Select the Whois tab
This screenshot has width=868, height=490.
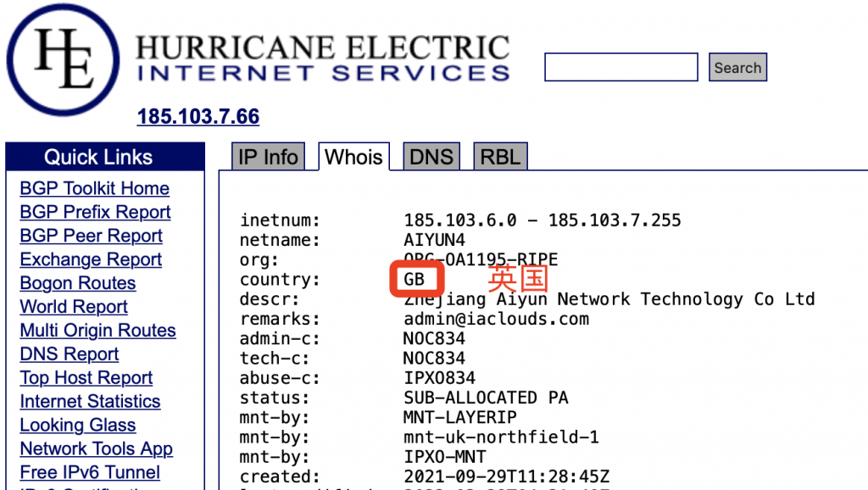coord(353,157)
